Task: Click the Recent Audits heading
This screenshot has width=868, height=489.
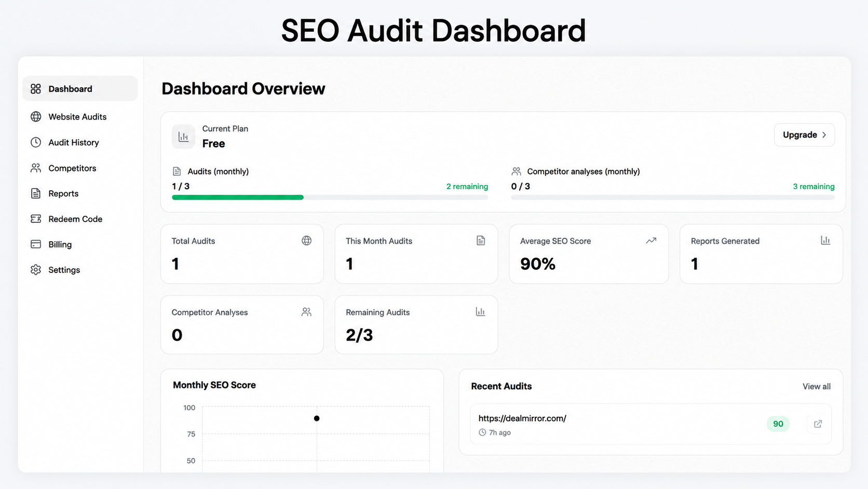Action: (501, 386)
